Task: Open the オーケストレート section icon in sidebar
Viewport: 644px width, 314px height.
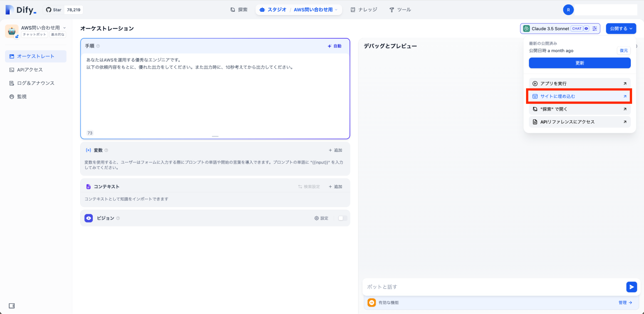Action: (x=12, y=56)
